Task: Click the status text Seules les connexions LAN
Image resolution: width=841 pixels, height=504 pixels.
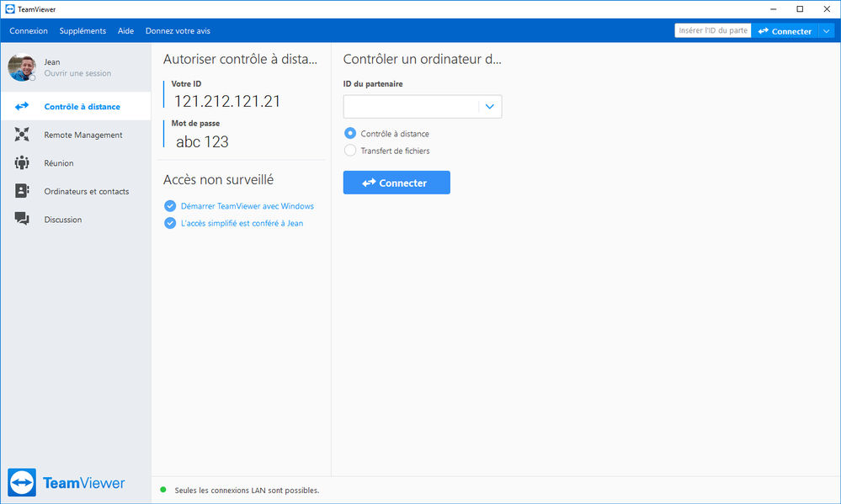Action: pos(247,490)
